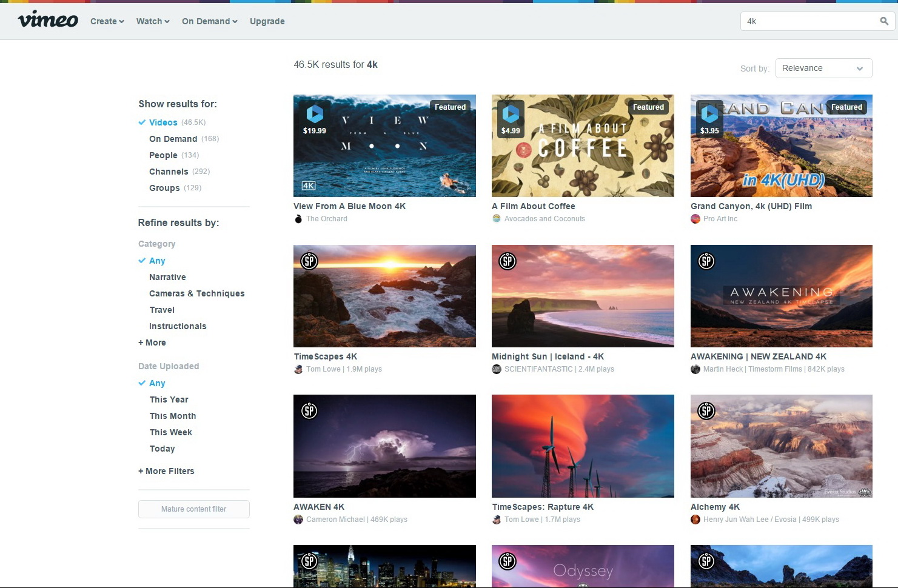Open Midnight Sun | Iceland - 4K title

pyautogui.click(x=548, y=356)
